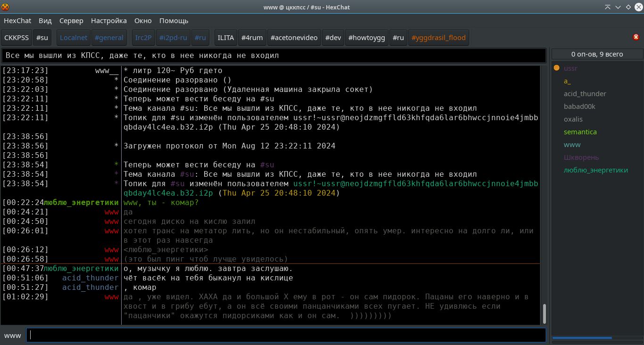
Task: Maximize the HexChat window
Action: pos(628,7)
